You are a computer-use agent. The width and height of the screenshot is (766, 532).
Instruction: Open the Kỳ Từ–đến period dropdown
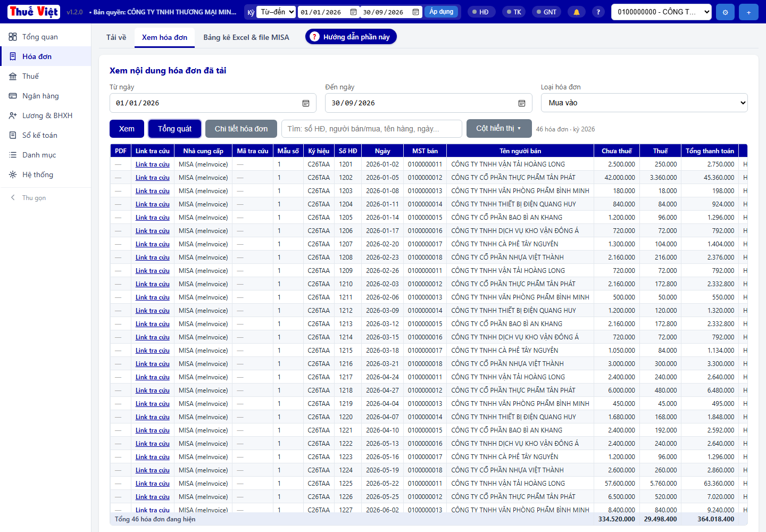pos(276,12)
